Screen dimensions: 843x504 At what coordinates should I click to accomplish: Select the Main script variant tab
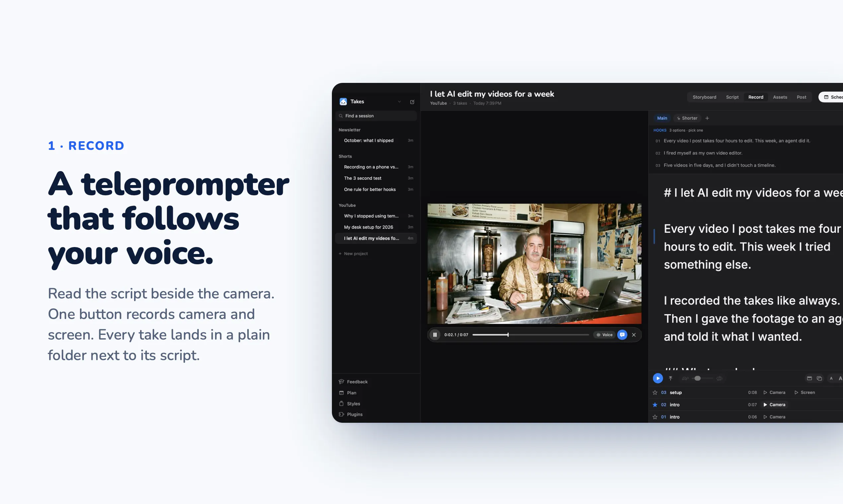[662, 118]
